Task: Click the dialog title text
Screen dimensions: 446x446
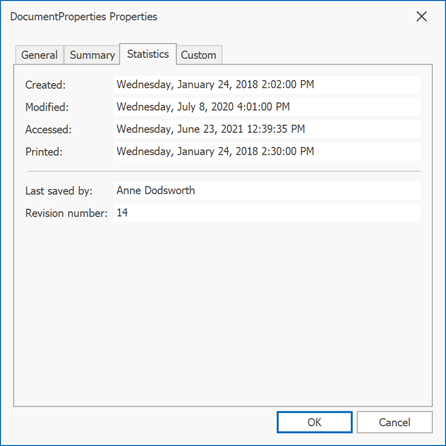Action: click(x=84, y=17)
